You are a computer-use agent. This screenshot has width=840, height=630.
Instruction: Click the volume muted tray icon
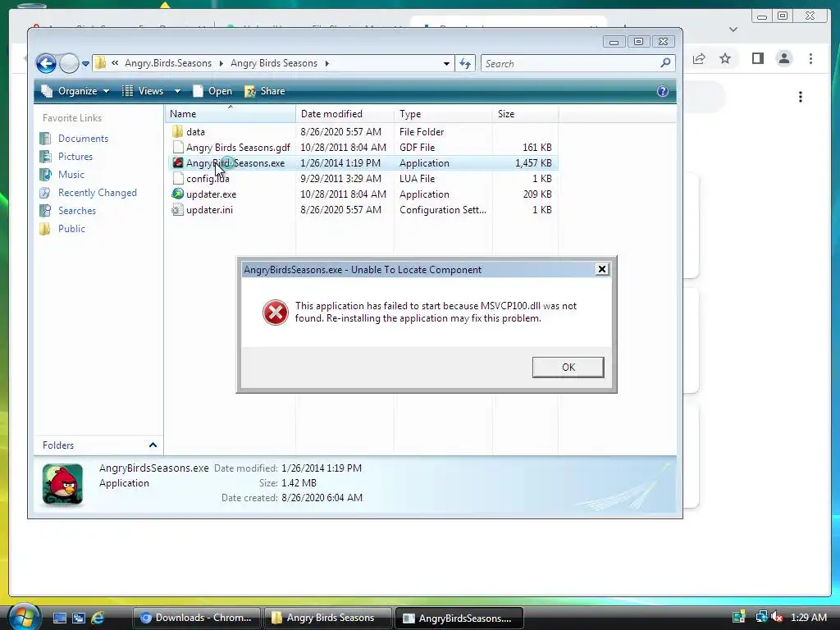pos(777,617)
